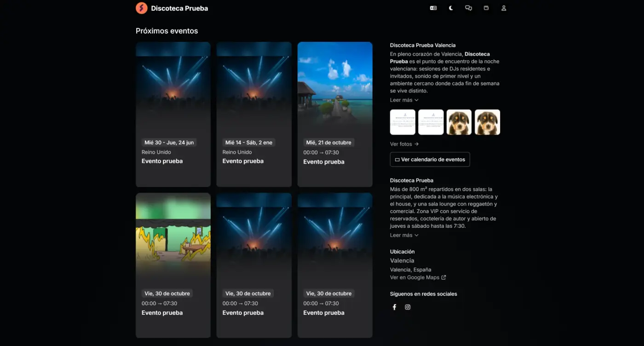Viewport: 644px width, 346px height.
Task: Click the Ver fotos link
Action: point(404,144)
